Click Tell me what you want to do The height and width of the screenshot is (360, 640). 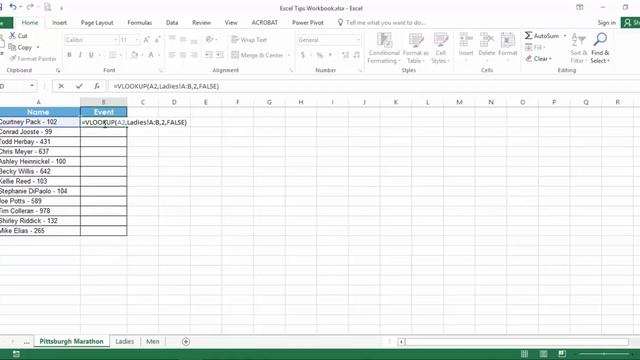coord(382,23)
